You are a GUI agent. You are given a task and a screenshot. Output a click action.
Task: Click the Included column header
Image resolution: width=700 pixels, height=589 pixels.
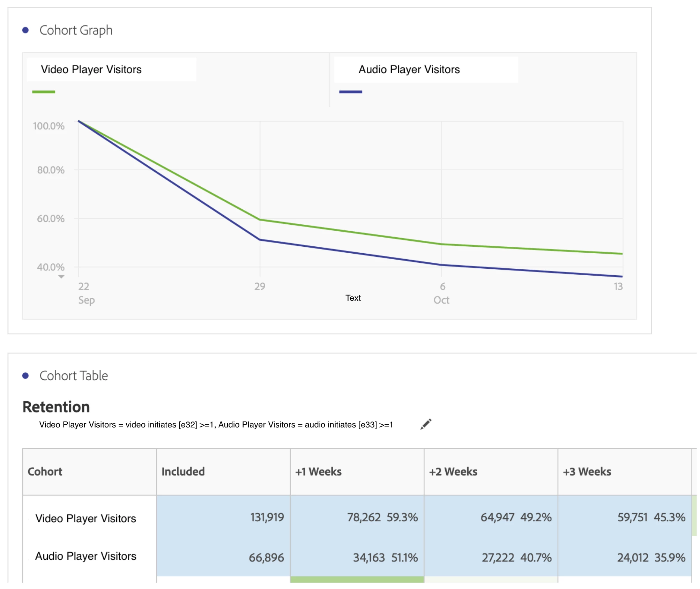pos(183,472)
